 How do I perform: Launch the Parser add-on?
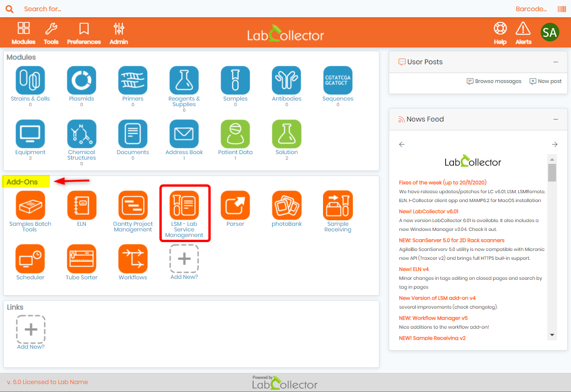[235, 205]
